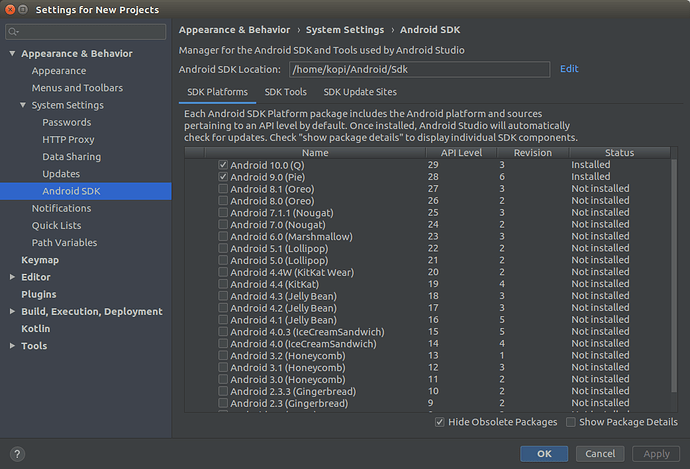Click the help question mark icon
Screen dimensions: 690x469
tap(17, 454)
